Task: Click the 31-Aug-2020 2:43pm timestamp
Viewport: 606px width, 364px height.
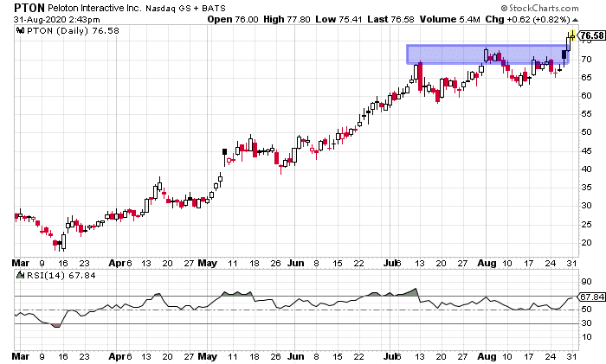Action: pyautogui.click(x=57, y=19)
